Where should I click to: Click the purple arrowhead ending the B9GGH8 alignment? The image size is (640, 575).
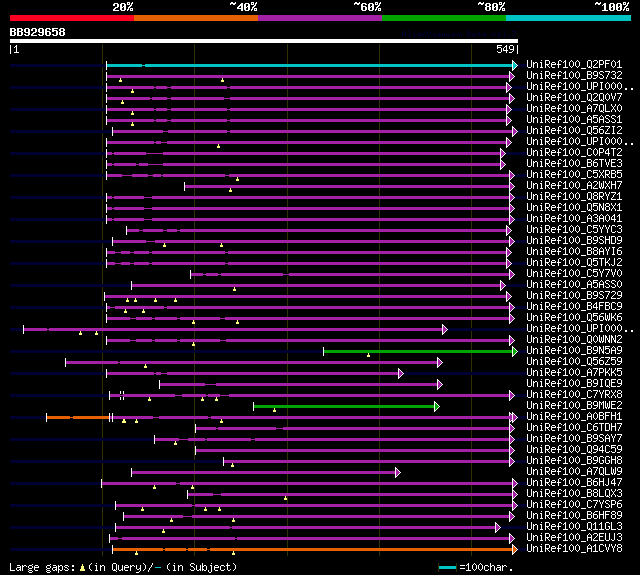click(512, 462)
